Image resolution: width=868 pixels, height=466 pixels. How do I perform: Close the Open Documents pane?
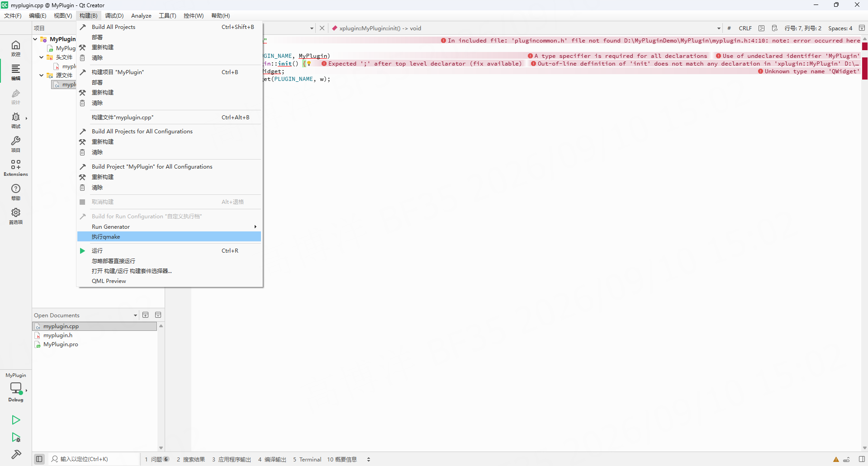[158, 315]
